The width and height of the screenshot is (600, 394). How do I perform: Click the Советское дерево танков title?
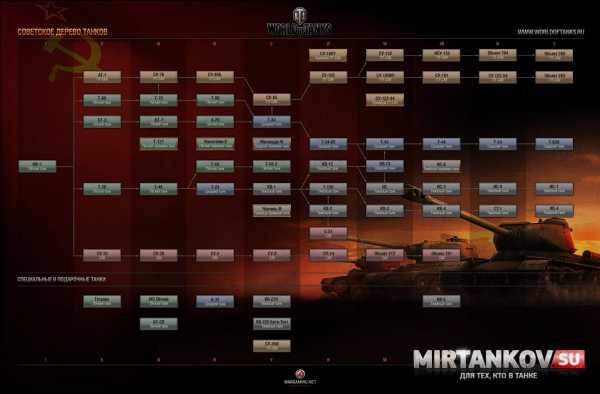[62, 32]
